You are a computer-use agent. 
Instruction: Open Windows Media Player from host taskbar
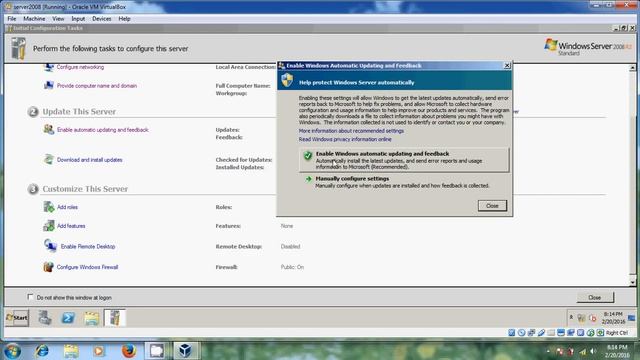[x=99, y=351]
